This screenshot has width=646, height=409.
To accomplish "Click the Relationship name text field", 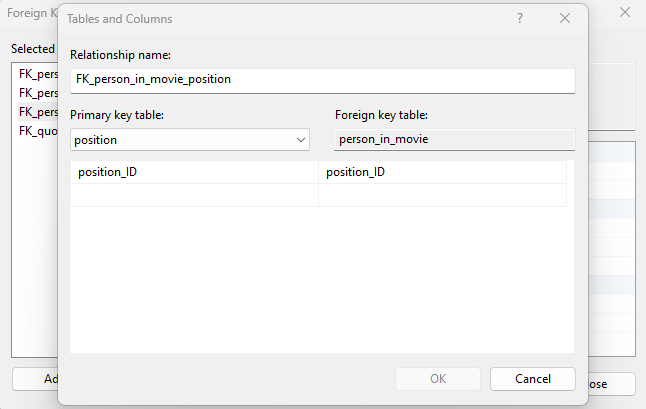I will coord(322,80).
